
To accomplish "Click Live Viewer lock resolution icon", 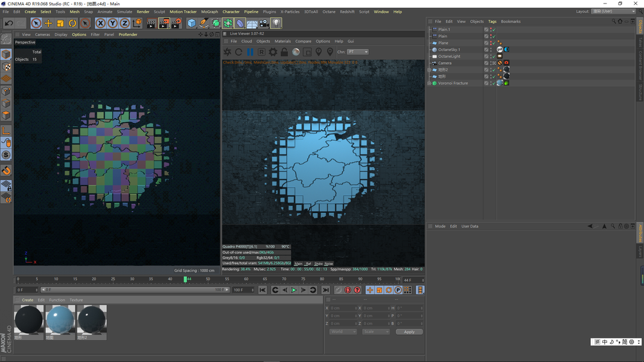I will point(284,52).
